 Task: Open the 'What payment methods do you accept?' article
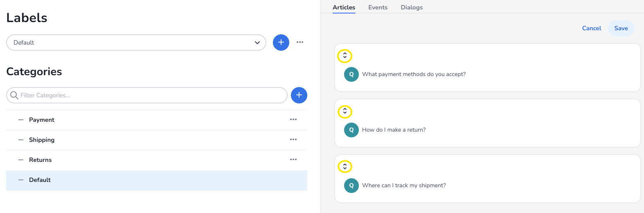tap(414, 74)
